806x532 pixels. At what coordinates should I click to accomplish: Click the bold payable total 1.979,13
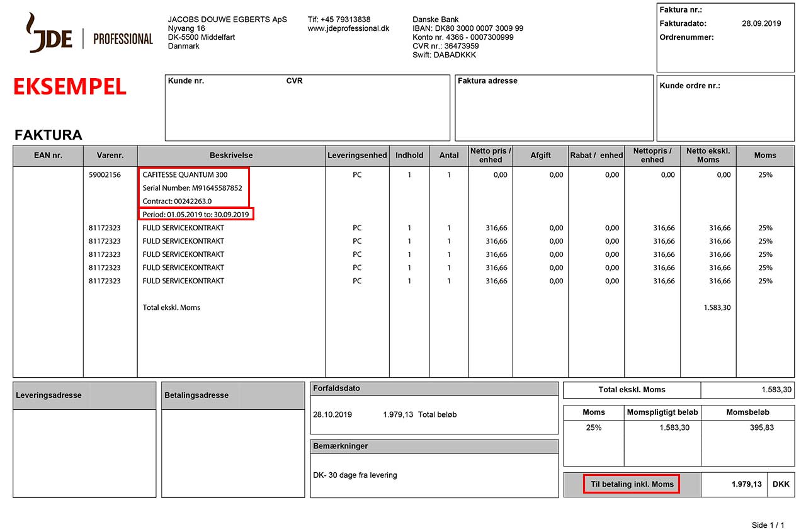pos(747,485)
